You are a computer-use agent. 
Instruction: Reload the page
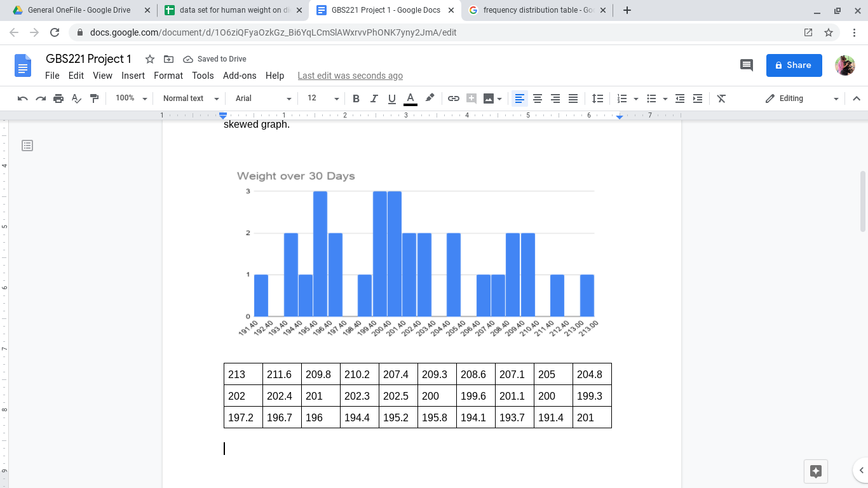(55, 32)
